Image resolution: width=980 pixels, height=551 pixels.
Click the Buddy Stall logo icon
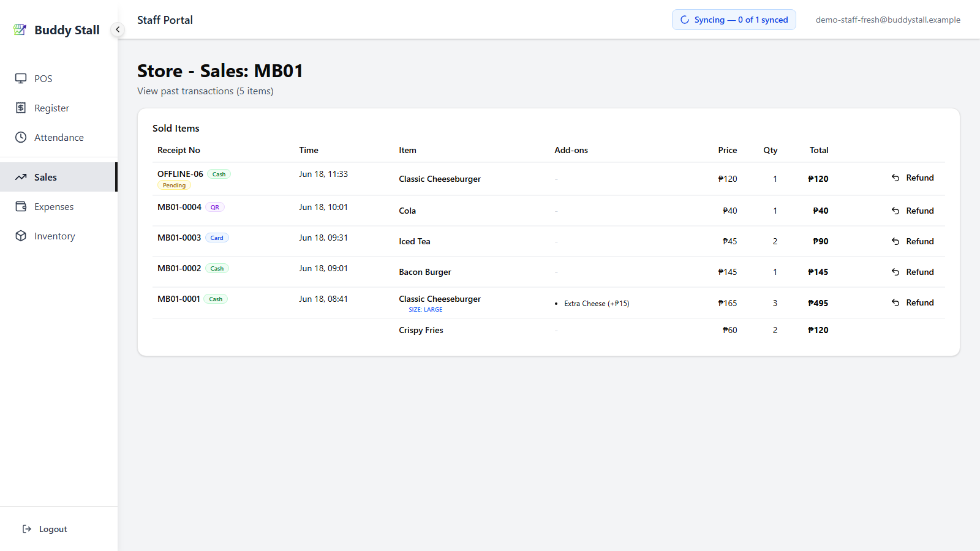(x=20, y=29)
